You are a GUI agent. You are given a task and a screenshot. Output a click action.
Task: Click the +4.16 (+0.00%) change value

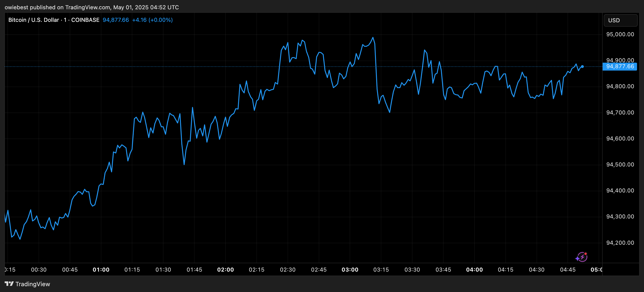click(x=152, y=20)
